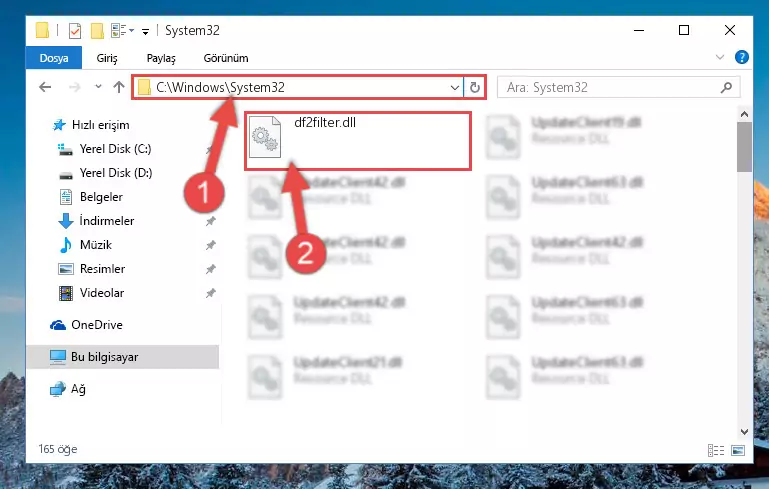
Task: Expand the address bar history dropdown
Action: pyautogui.click(x=455, y=88)
